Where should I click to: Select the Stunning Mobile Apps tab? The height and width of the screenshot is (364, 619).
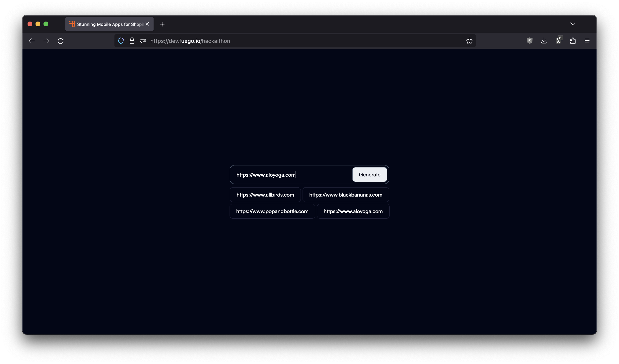[108, 24]
